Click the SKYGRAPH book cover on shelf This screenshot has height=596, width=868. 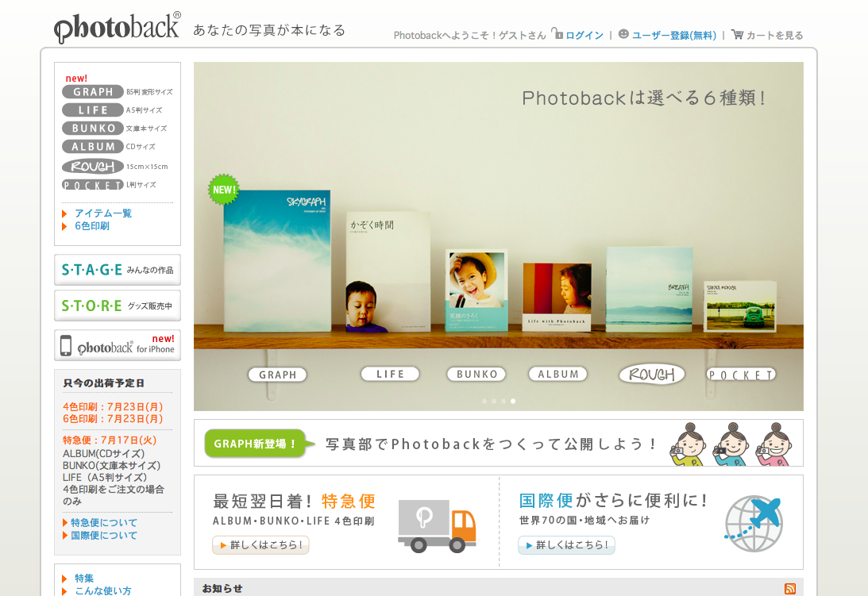coord(276,260)
